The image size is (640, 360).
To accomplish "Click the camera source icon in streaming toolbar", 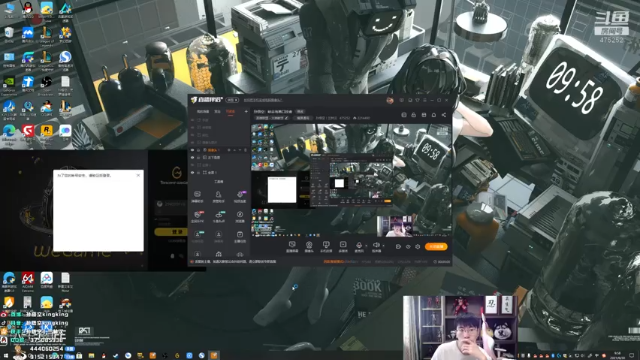I will pyautogui.click(x=309, y=245).
